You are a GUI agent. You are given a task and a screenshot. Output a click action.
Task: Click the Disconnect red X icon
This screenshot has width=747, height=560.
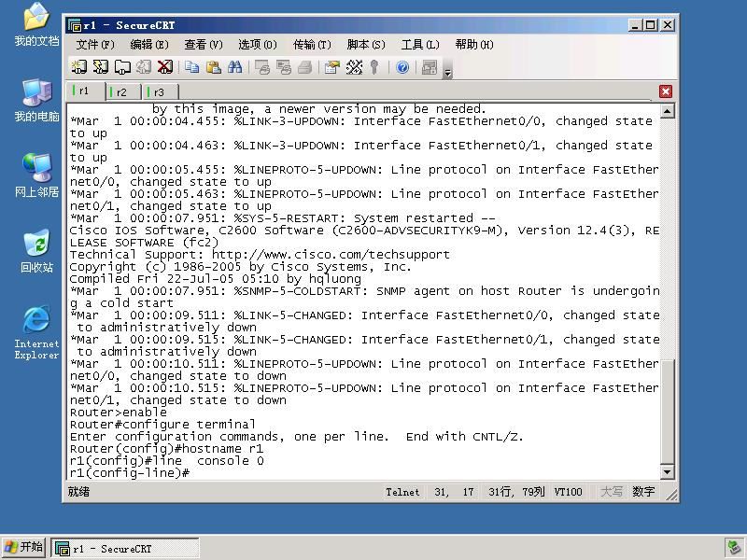165,67
